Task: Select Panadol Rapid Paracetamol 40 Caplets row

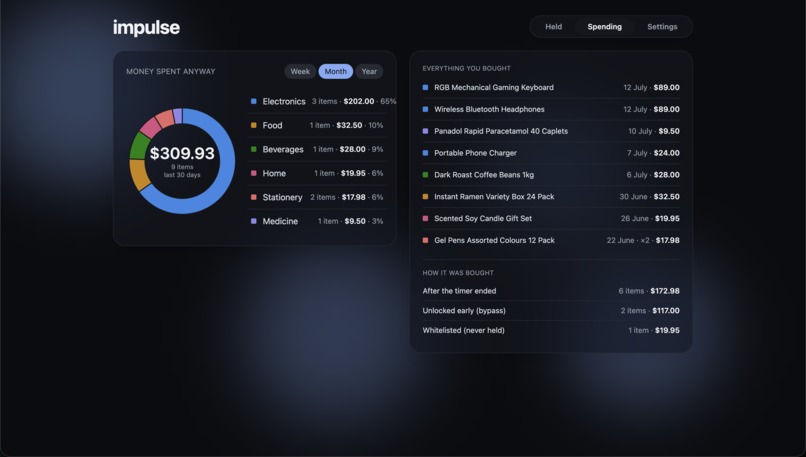Action: pos(551,131)
